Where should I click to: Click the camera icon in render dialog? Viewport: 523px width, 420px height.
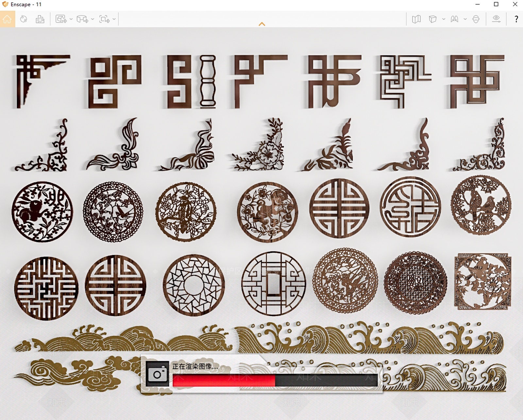point(157,374)
